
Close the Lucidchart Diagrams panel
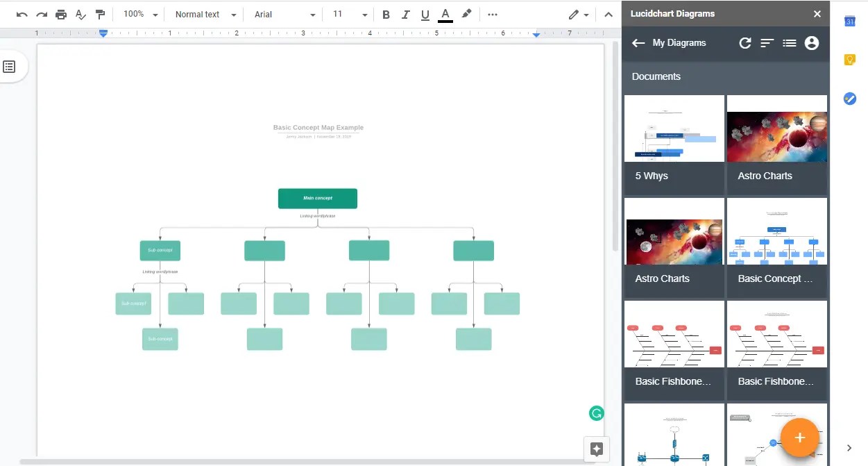click(817, 14)
